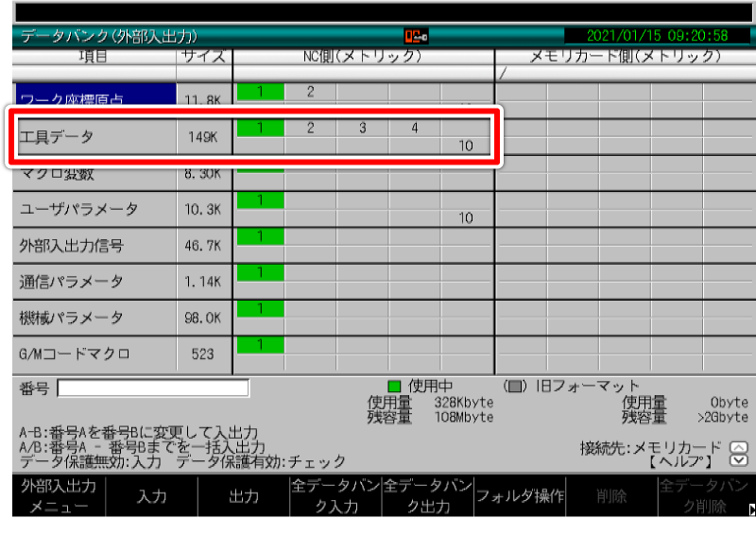Click the greyed-out 全データバンク削除 soft key
Viewport: 756px width, 535px height.
(x=704, y=495)
